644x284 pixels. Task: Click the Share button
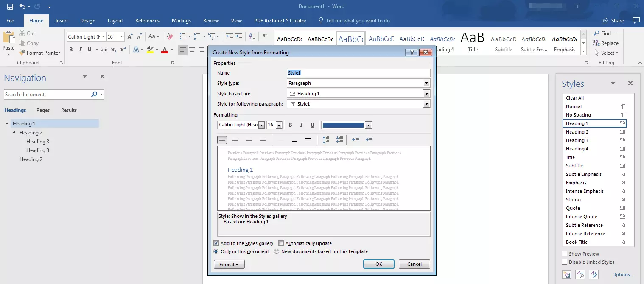pyautogui.click(x=613, y=21)
